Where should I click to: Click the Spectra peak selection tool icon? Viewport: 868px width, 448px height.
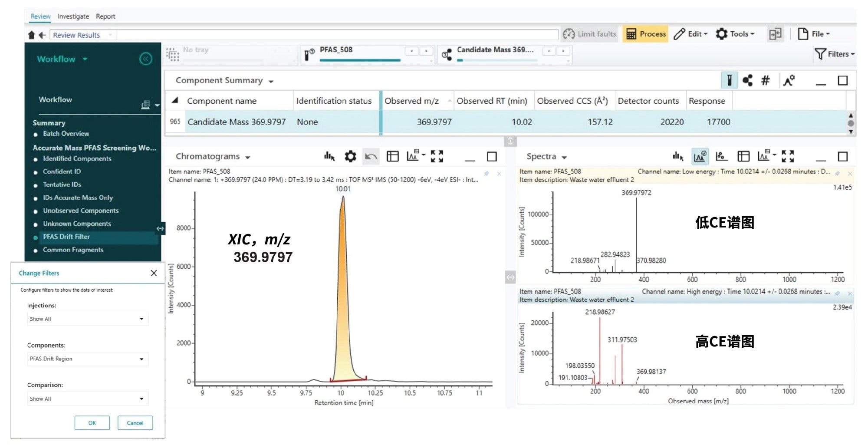coord(678,156)
